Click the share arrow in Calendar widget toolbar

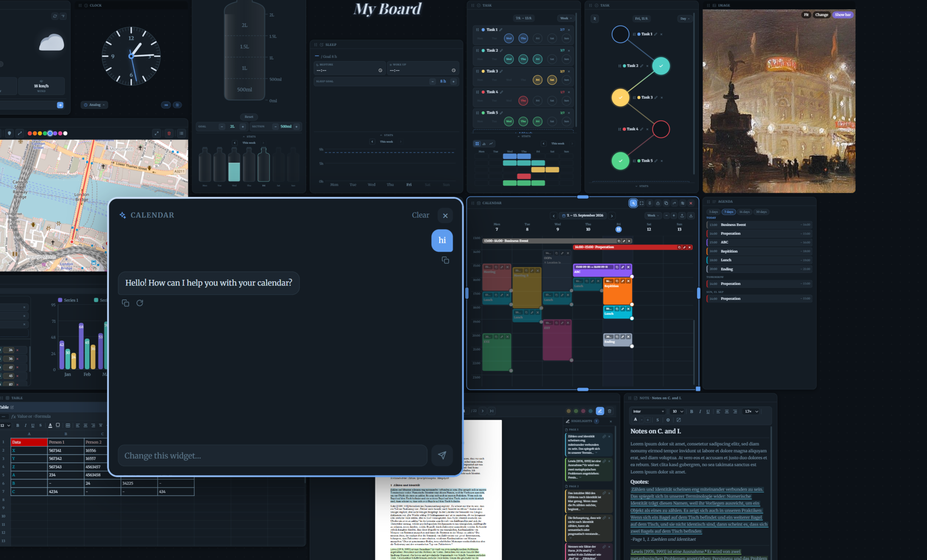click(674, 203)
